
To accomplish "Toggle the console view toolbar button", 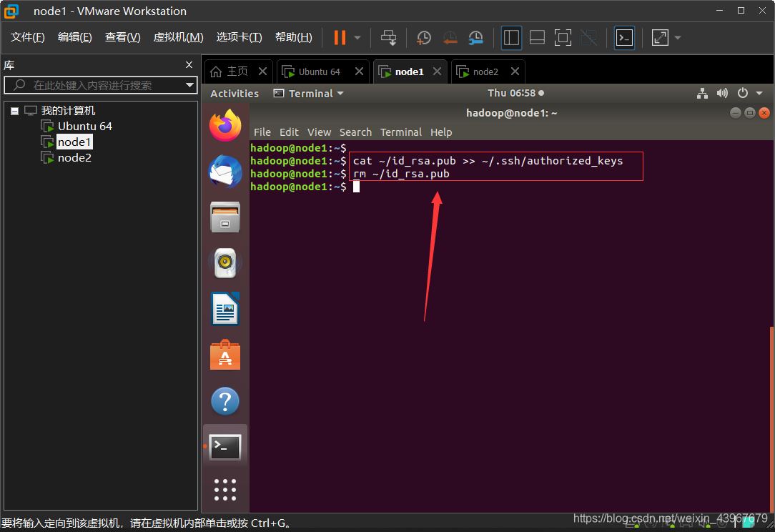I will coord(624,38).
